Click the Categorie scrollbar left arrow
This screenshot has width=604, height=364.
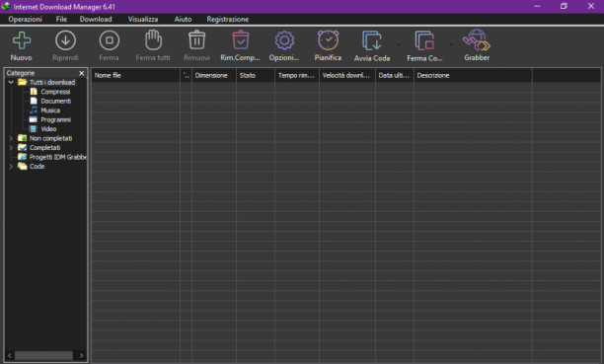pos(10,355)
